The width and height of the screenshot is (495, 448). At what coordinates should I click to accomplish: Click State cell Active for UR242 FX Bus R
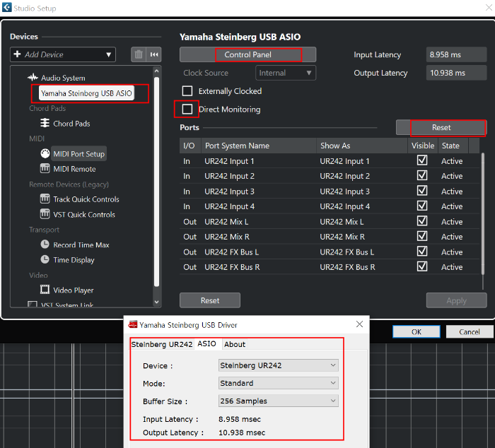(x=452, y=267)
